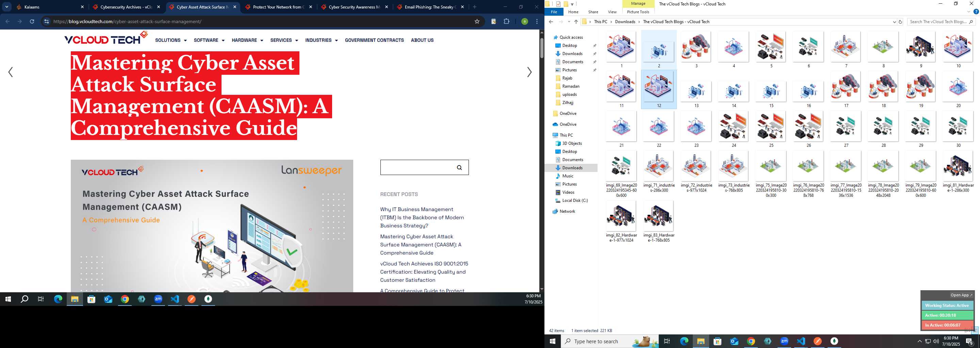Click Open App in tracker widget
Screen dimensions: 980x348
click(x=961, y=295)
